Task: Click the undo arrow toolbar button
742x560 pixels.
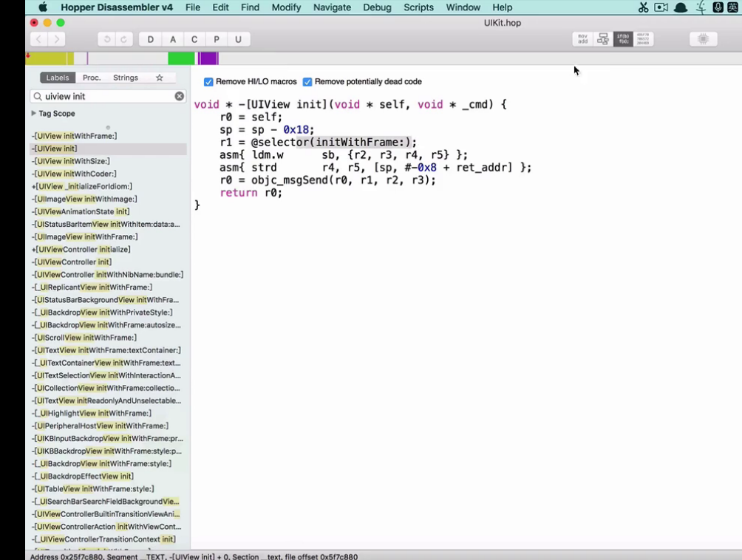Action: [x=107, y=39]
